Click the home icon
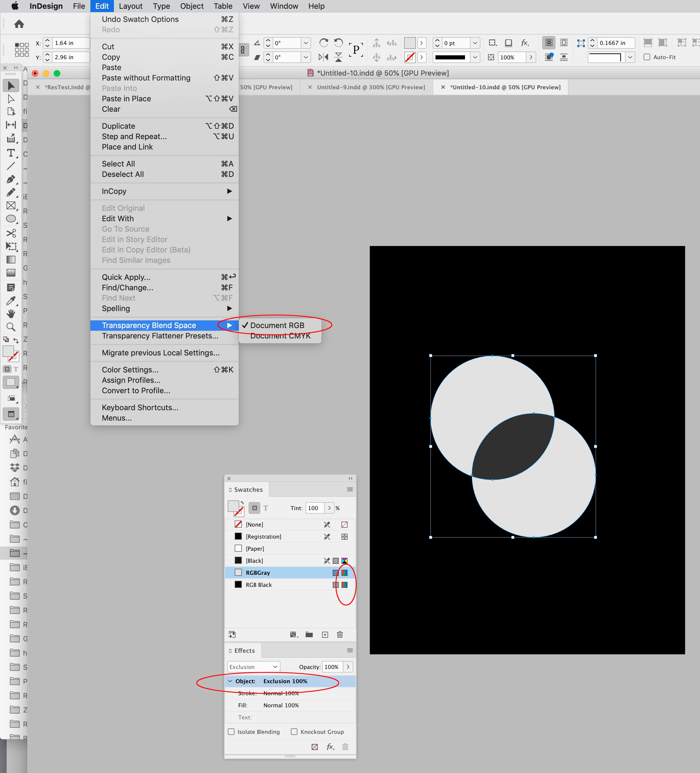The height and width of the screenshot is (773, 700). coord(19,24)
